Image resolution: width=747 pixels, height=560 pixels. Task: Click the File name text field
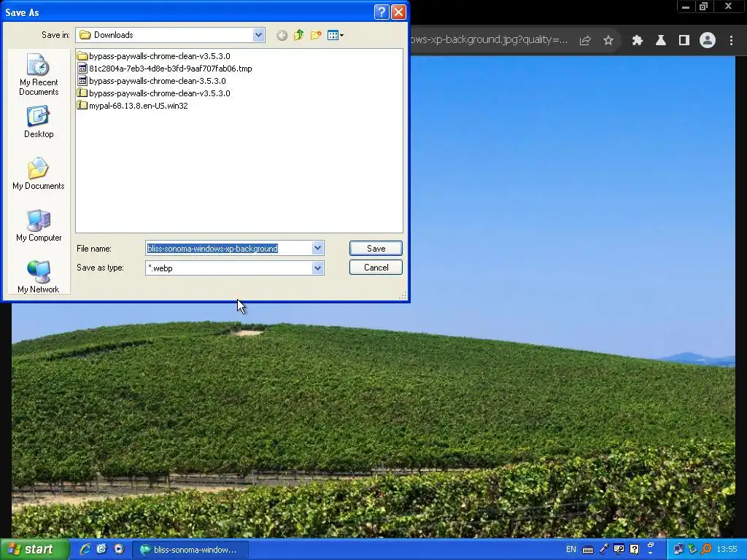click(x=229, y=248)
